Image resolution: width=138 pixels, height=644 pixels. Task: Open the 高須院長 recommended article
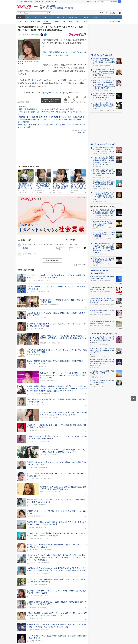[56, 463]
